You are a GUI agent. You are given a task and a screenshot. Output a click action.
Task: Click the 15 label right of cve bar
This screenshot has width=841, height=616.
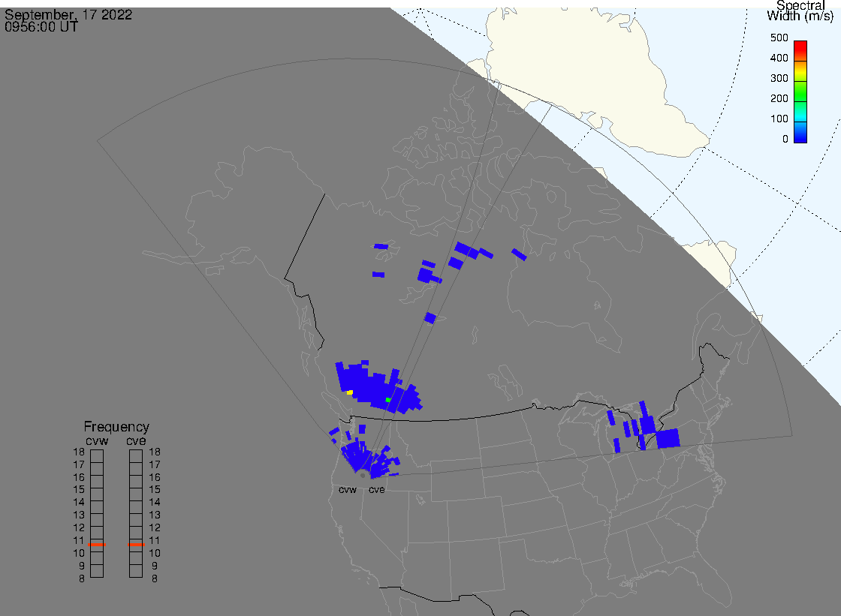[x=155, y=490]
